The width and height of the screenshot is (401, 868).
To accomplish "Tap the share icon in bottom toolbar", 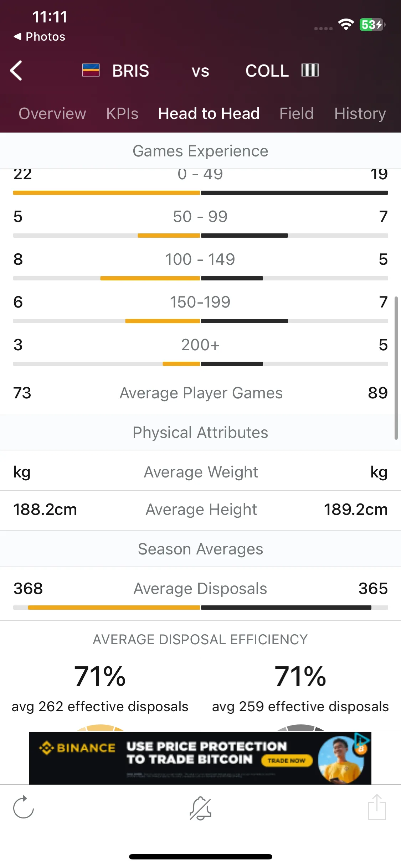I will 377,807.
